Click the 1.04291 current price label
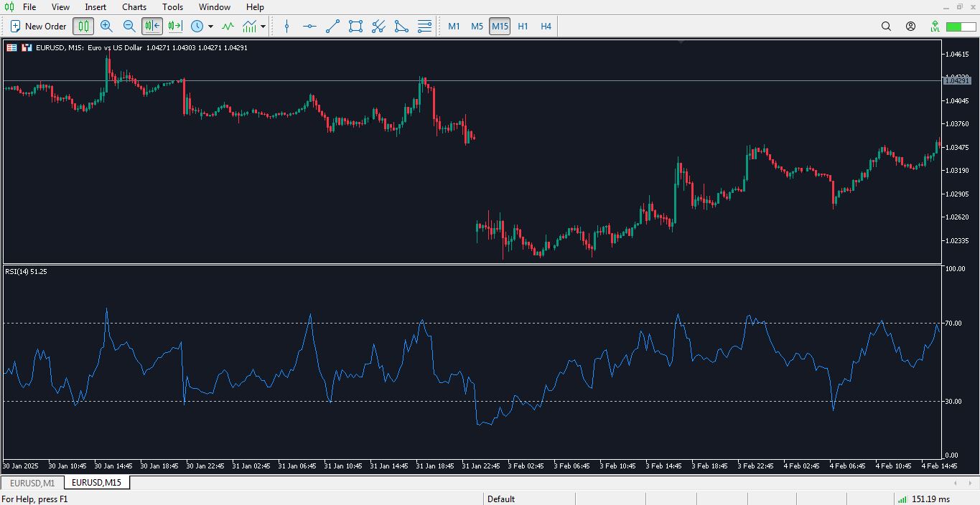 pos(957,81)
